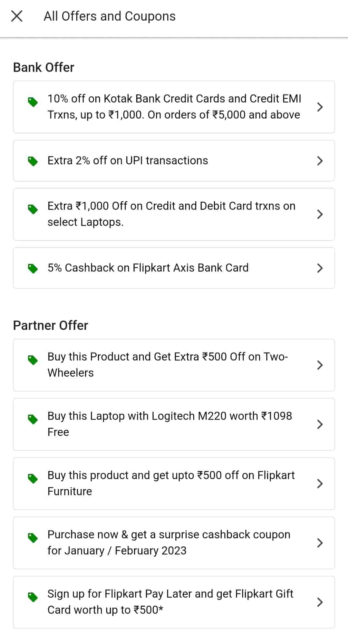The height and width of the screenshot is (644, 348).
Task: Tap tag icon beside Logitech M220 offer
Action: coord(33,419)
